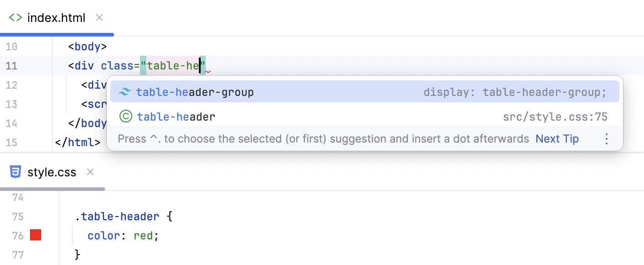Open the three-dot options menu in the completion popup
The image size is (644, 265).
[607, 138]
